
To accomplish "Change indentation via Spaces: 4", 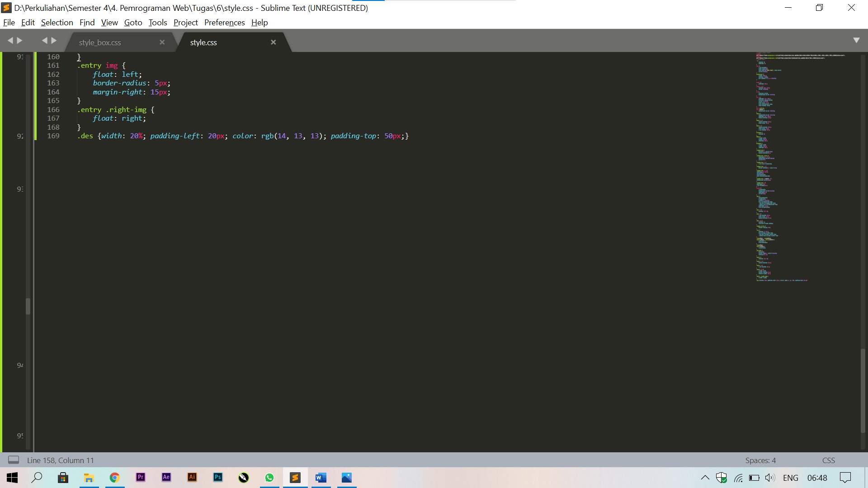I will click(760, 460).
